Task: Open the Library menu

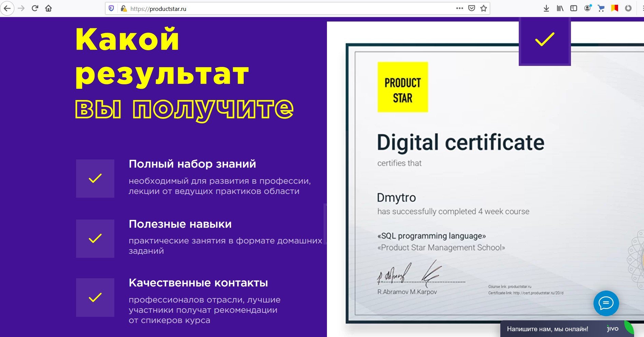Action: pyautogui.click(x=560, y=9)
